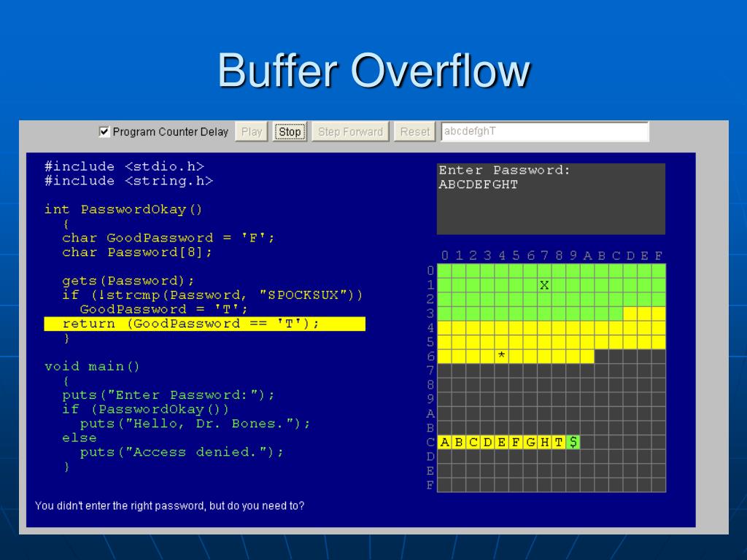Click the puts("Hello, Dr. Bones.") line
This screenshot has height=560, width=747.
pos(195,424)
